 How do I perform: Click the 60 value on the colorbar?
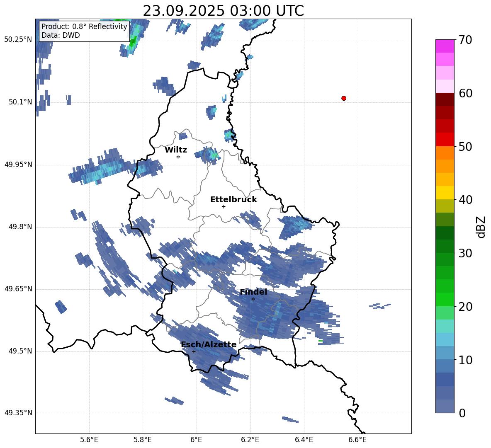coord(465,93)
